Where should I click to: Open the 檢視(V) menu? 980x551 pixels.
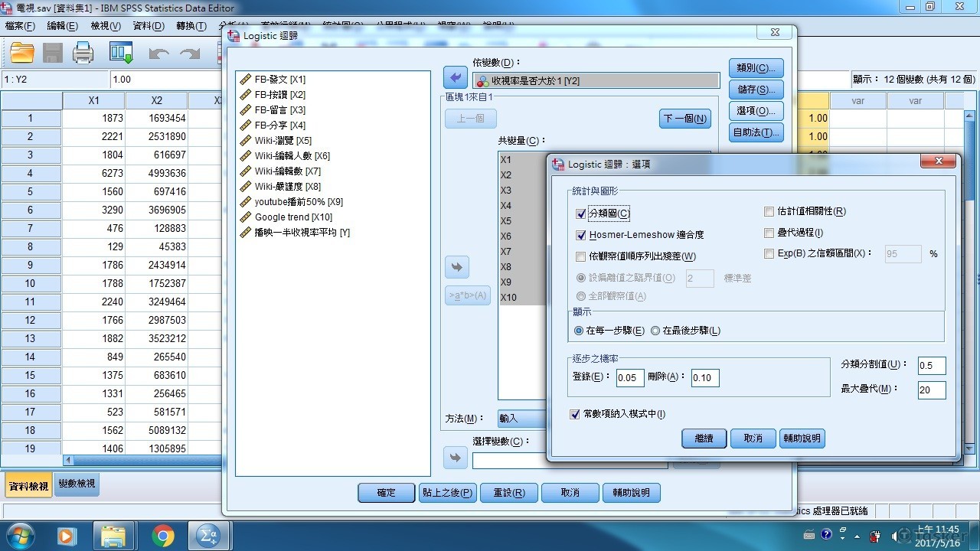click(106, 26)
